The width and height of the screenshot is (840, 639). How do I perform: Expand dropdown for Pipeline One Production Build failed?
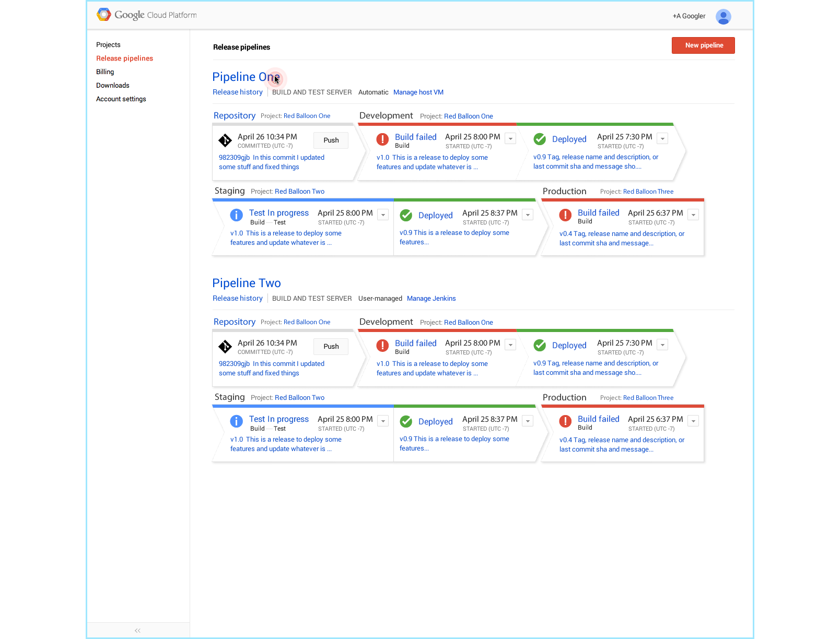click(x=694, y=215)
